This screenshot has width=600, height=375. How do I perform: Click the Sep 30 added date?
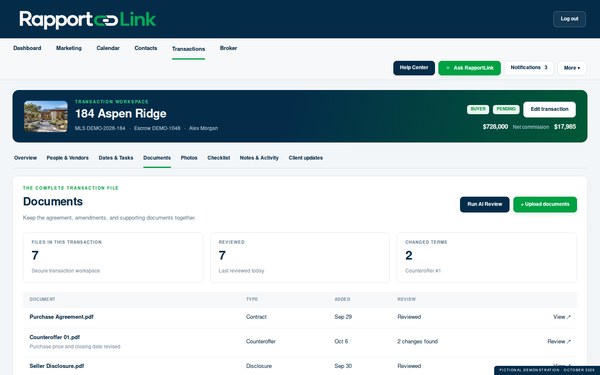343,366
